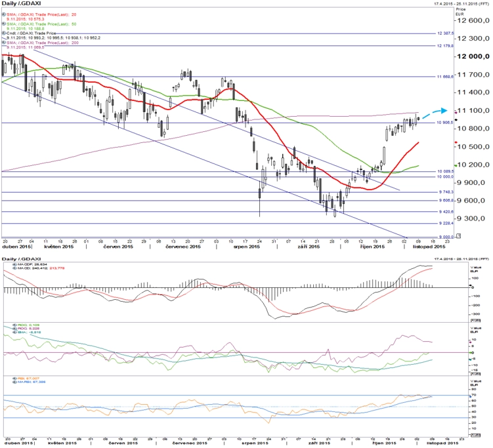Click the RSI legend icon
This screenshot has width=493, height=448.
[14, 378]
